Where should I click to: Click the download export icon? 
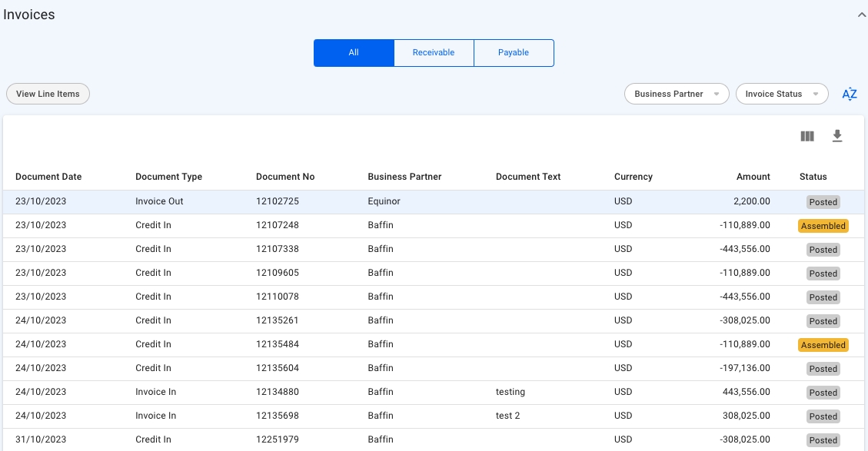(x=837, y=136)
